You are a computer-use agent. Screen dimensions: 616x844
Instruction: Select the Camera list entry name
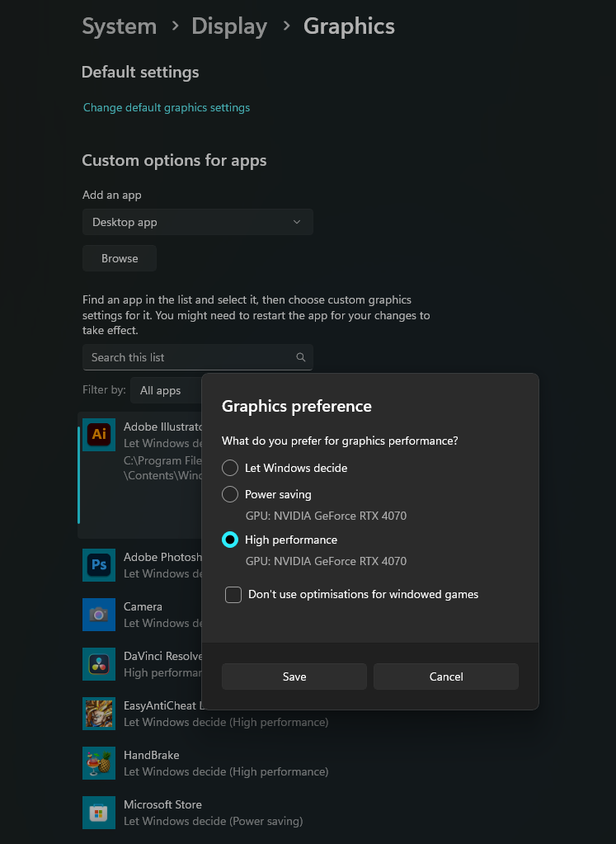[x=143, y=606]
